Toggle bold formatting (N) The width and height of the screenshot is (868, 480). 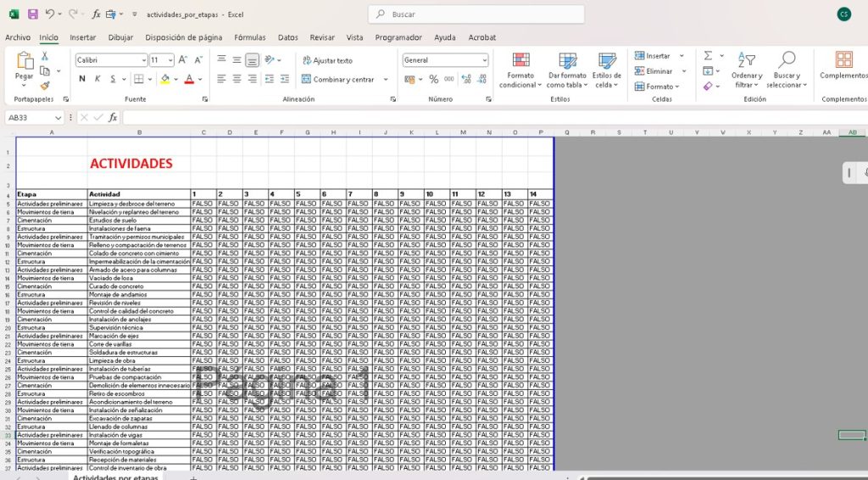[x=82, y=79]
